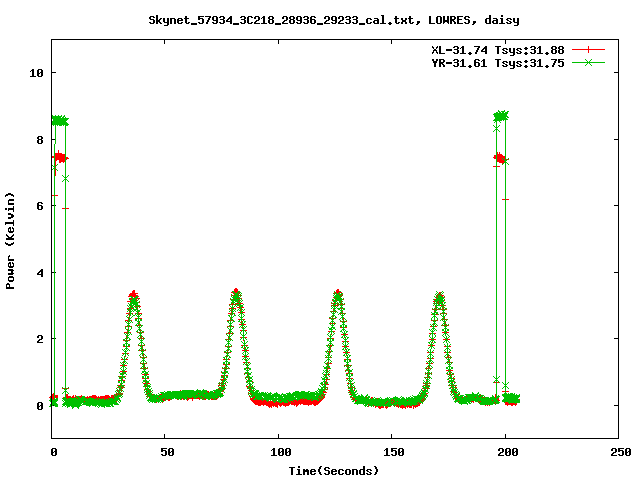
Task: Click the x-axis tick label 250
Action: pos(620,452)
